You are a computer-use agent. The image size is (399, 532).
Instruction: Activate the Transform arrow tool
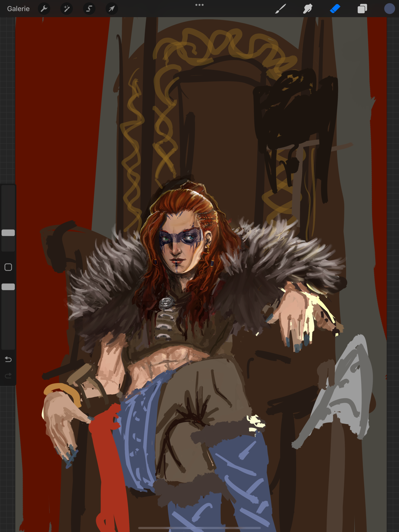112,9
